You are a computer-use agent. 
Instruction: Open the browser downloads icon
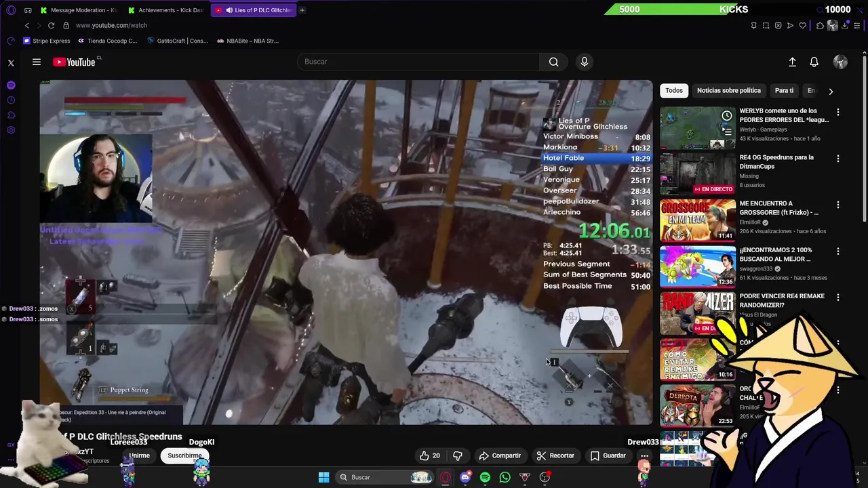click(845, 26)
